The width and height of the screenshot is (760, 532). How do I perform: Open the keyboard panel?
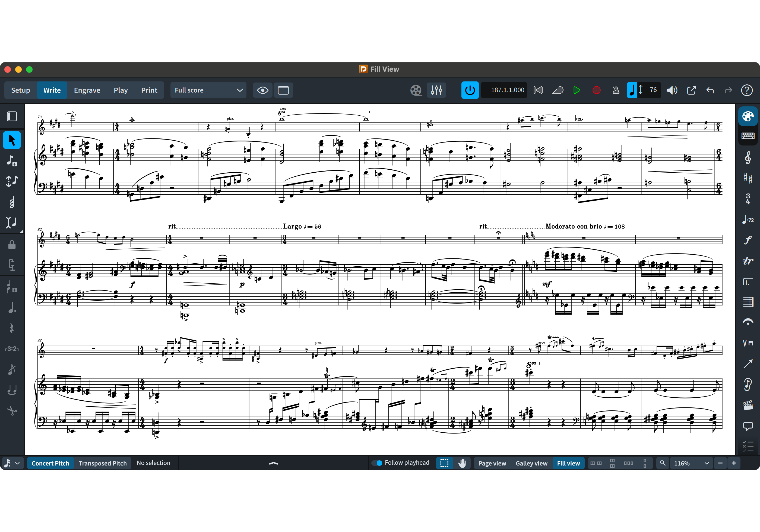(748, 136)
